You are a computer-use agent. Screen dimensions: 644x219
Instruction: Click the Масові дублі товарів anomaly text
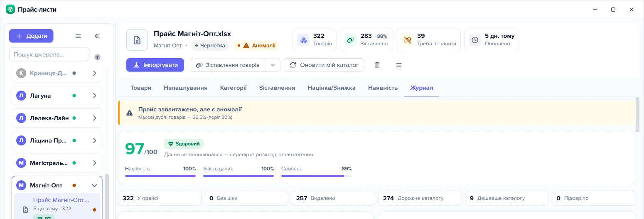(185, 117)
